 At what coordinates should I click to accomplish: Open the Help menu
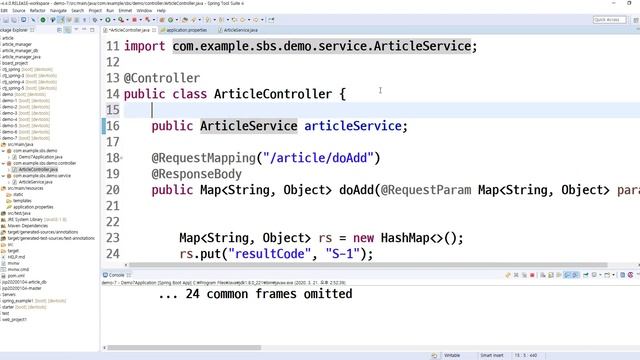[161, 11]
